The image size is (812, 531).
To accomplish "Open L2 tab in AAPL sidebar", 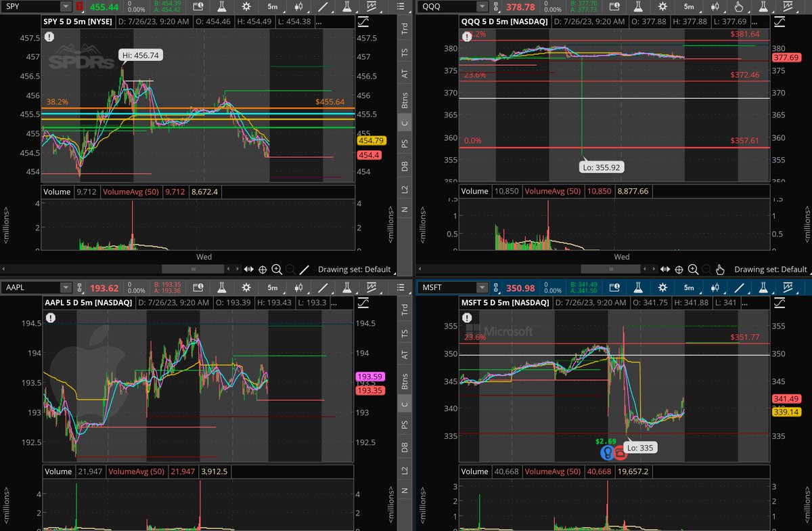I will pyautogui.click(x=405, y=469).
